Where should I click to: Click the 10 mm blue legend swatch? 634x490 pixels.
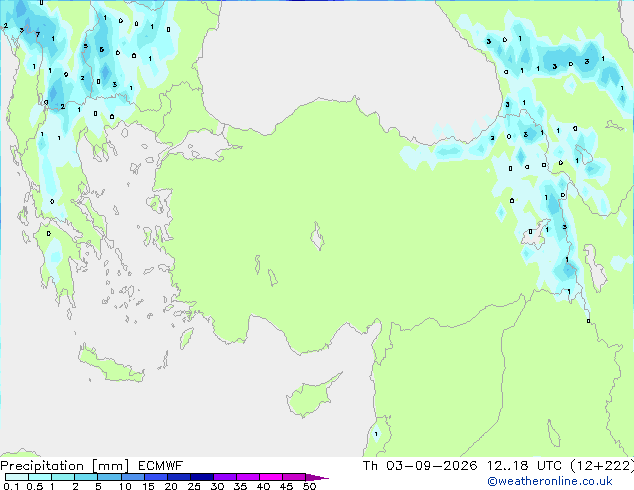(x=133, y=477)
